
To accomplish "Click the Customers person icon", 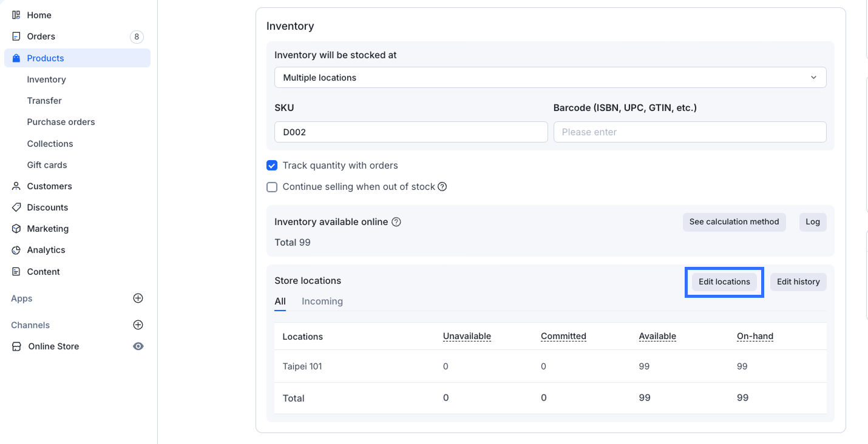I will (16, 186).
